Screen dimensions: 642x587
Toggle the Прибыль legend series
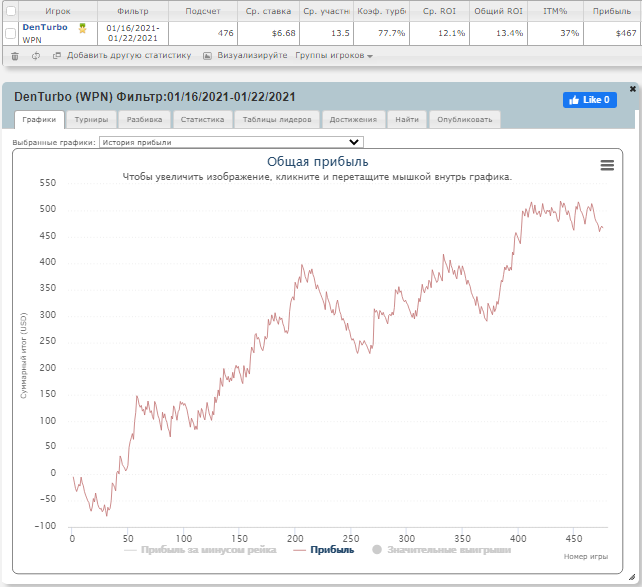coord(323,550)
